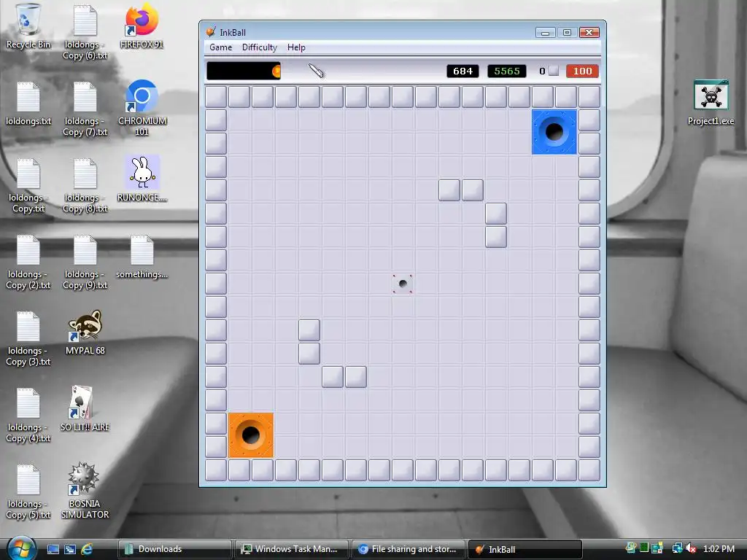Click the upcoming orange ball in black tray
Image resolution: width=747 pixels, height=560 pixels.
(x=276, y=71)
